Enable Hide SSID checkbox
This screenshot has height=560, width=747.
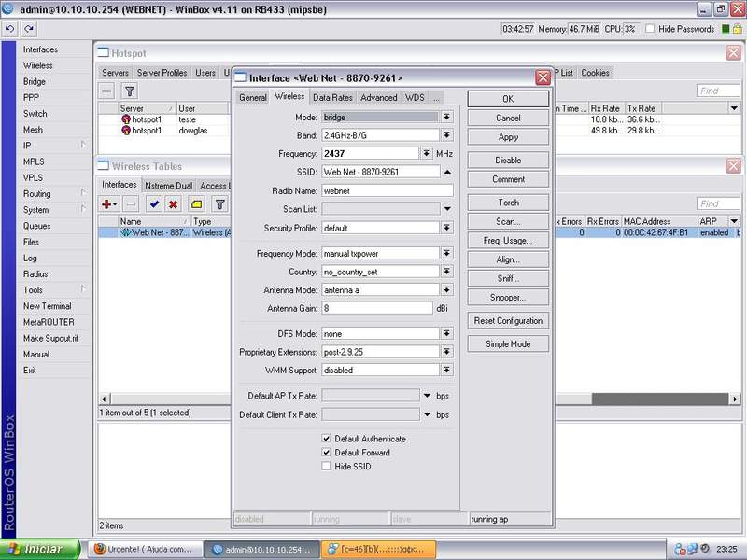pyautogui.click(x=326, y=466)
